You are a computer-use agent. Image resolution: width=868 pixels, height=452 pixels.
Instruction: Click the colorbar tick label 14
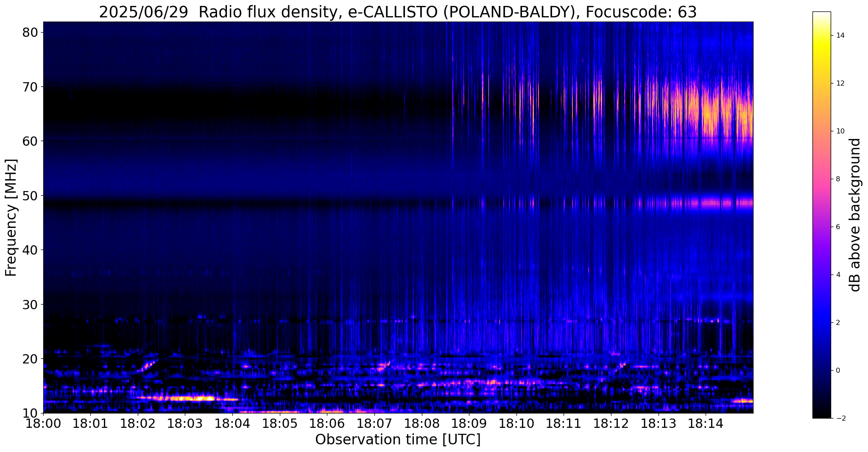click(x=840, y=36)
